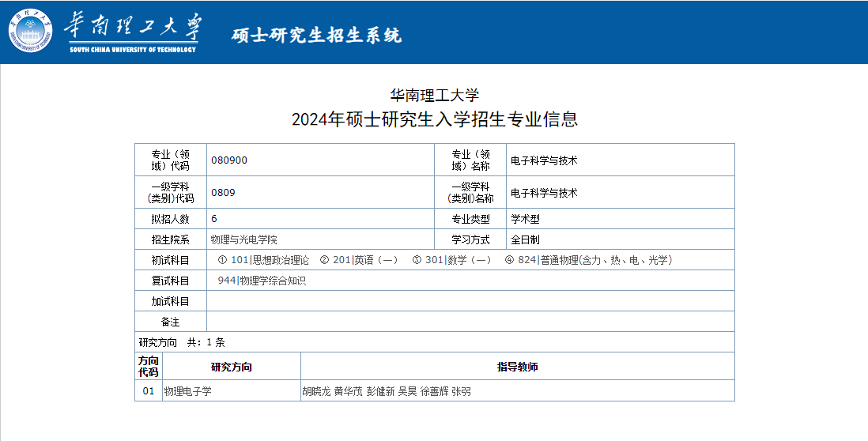Screen dimensions: 868x441
Task: Click the 硕士研究生招生系统 header title
Action: (x=316, y=36)
